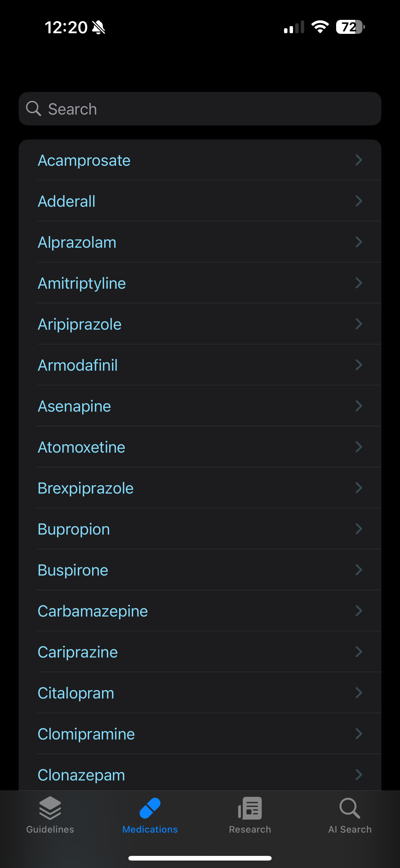
Task: Focus the medication Search field
Action: 200,109
